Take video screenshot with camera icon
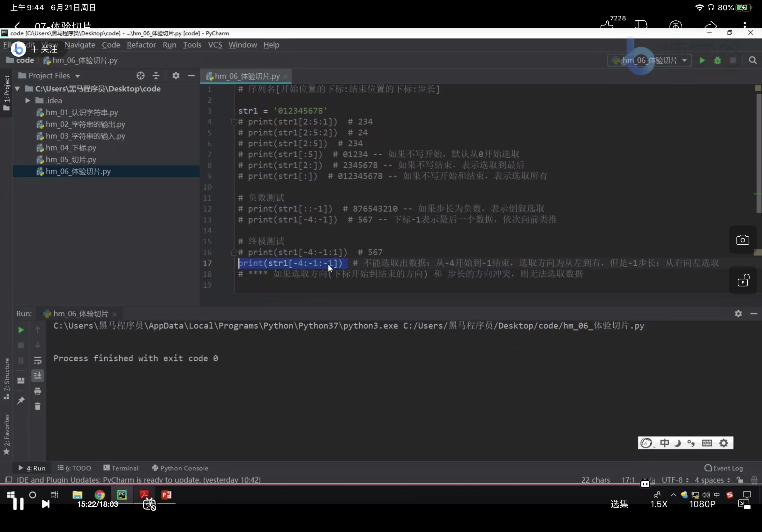 (x=743, y=240)
